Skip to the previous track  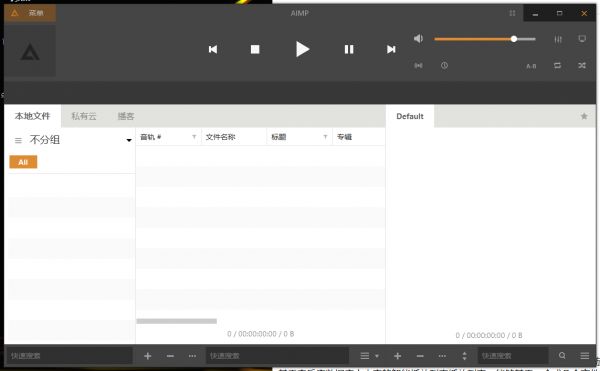click(213, 49)
